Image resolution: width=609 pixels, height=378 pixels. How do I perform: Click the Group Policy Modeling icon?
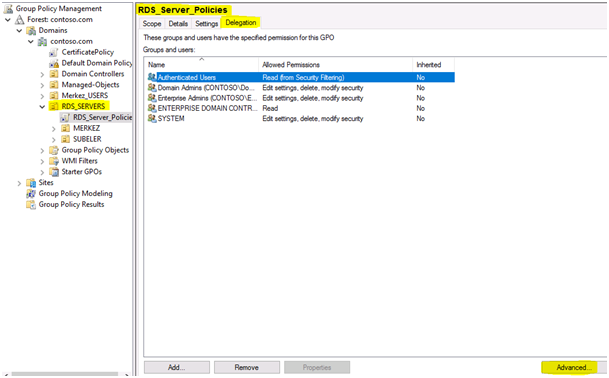point(31,193)
